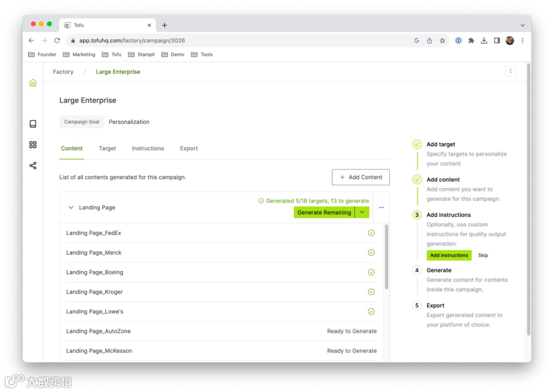Open the share nodes sidebar icon
Image resolution: width=554 pixels, height=392 pixels.
click(x=33, y=166)
